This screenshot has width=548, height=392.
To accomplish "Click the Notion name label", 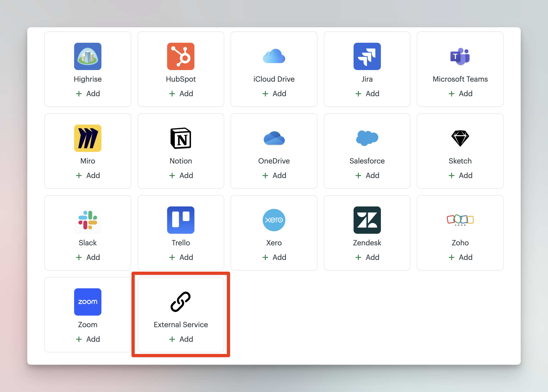I will click(181, 161).
